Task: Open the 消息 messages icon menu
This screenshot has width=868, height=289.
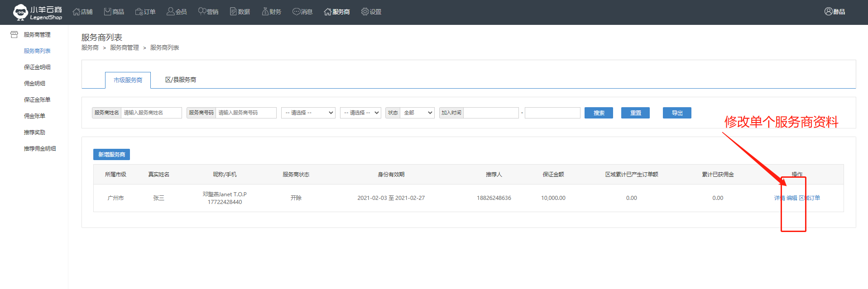Action: coord(297,12)
